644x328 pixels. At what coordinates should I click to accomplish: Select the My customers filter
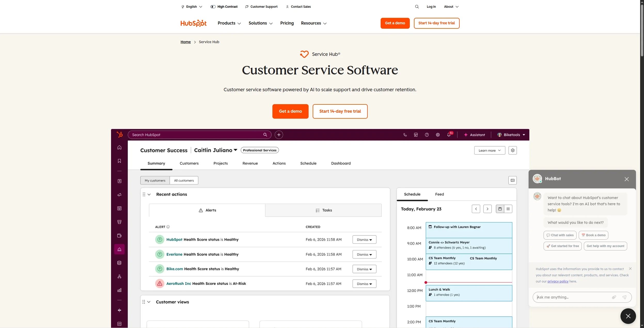[155, 180]
